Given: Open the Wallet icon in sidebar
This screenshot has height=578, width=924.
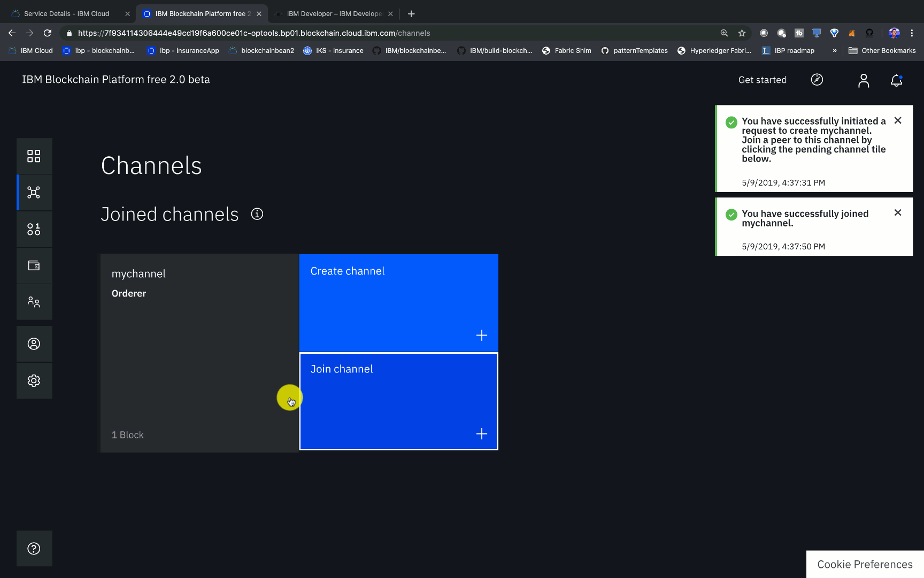Looking at the screenshot, I should point(34,265).
